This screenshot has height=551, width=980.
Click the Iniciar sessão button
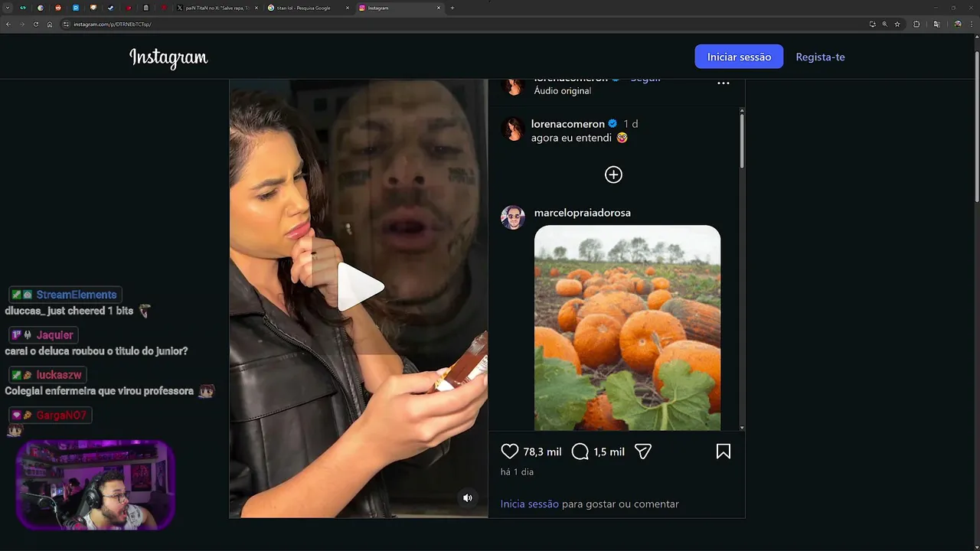[x=739, y=57]
